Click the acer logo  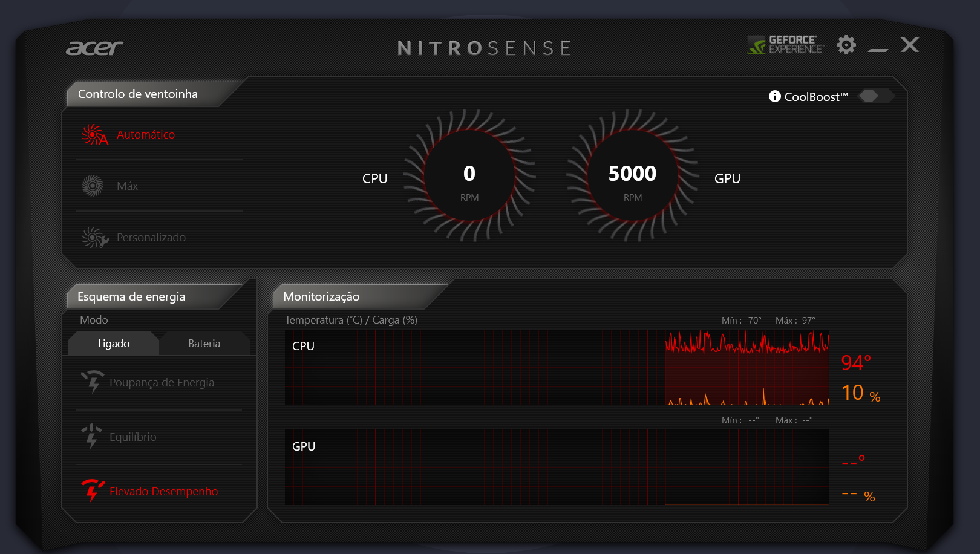coord(94,48)
